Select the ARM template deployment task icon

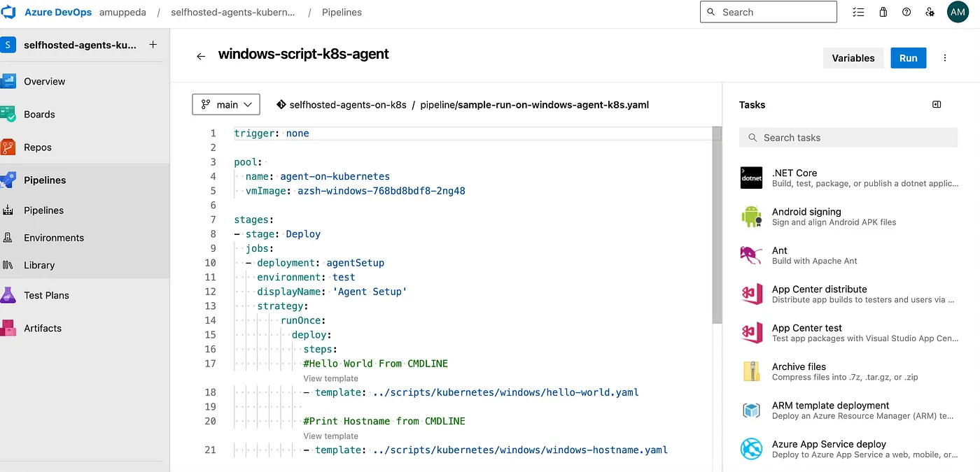click(x=751, y=410)
